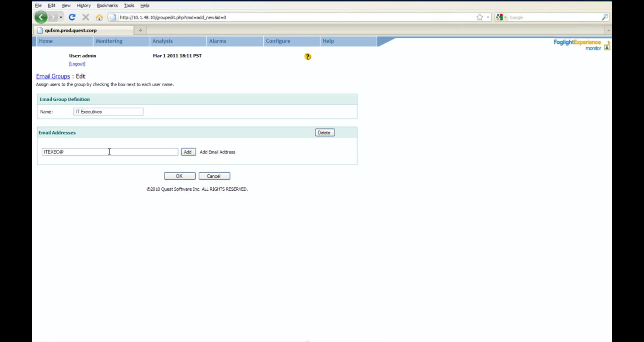Click the yellow question mark help icon
Viewport: 644px width, 342px height.
pos(308,56)
